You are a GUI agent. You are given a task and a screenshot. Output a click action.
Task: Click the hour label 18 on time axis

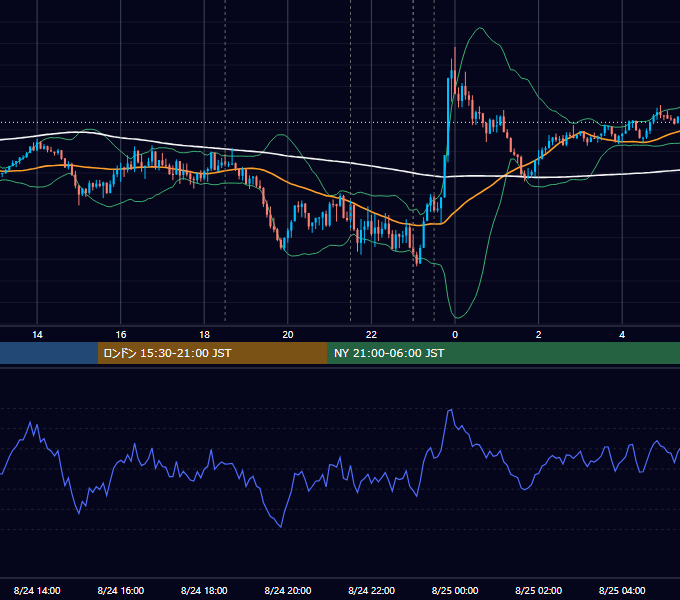pos(204,335)
